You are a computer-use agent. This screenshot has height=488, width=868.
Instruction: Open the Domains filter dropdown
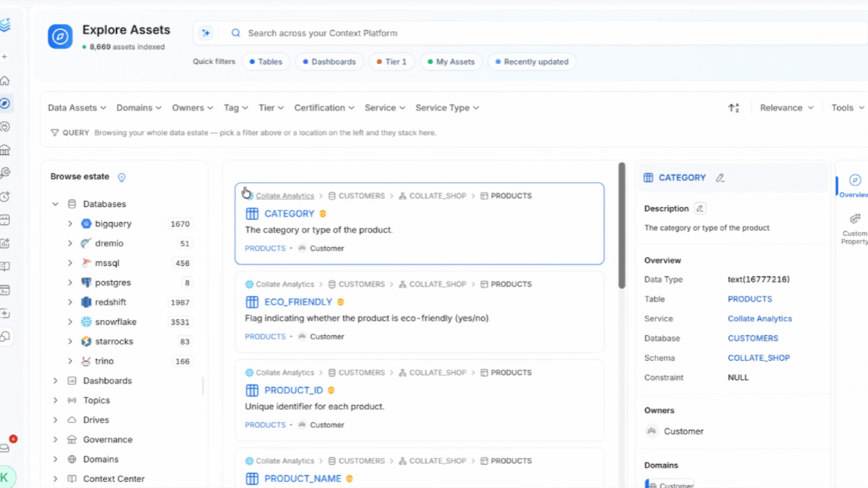coord(139,108)
